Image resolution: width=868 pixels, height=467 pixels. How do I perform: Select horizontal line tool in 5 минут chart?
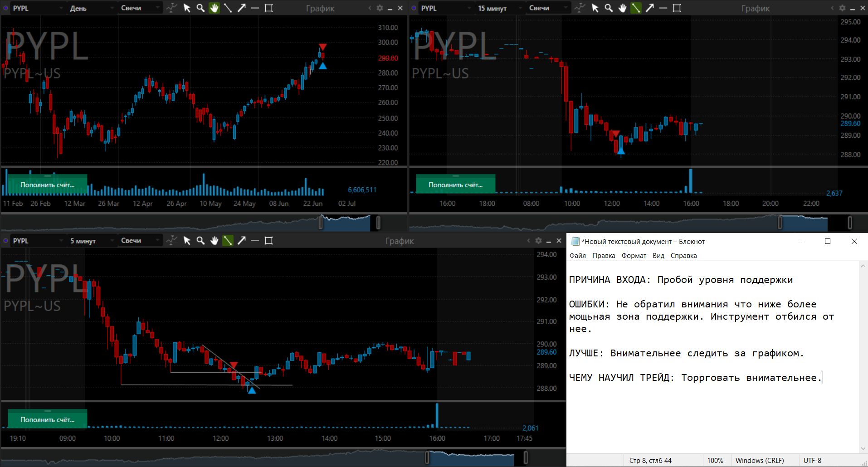point(255,240)
